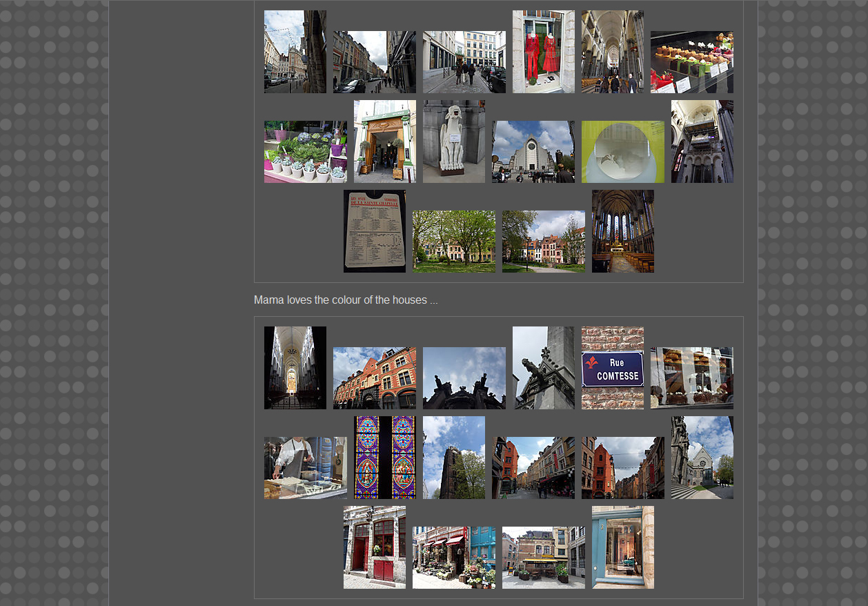868x606 pixels.
Task: Open the flower shop with red awnings photo
Action: point(453,558)
